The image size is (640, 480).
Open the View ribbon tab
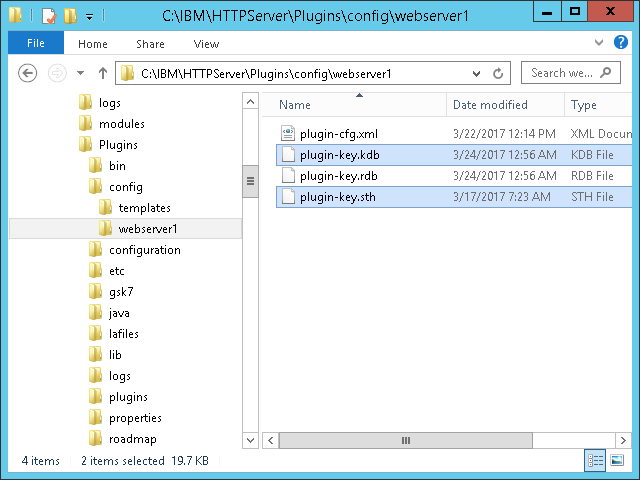coord(206,44)
